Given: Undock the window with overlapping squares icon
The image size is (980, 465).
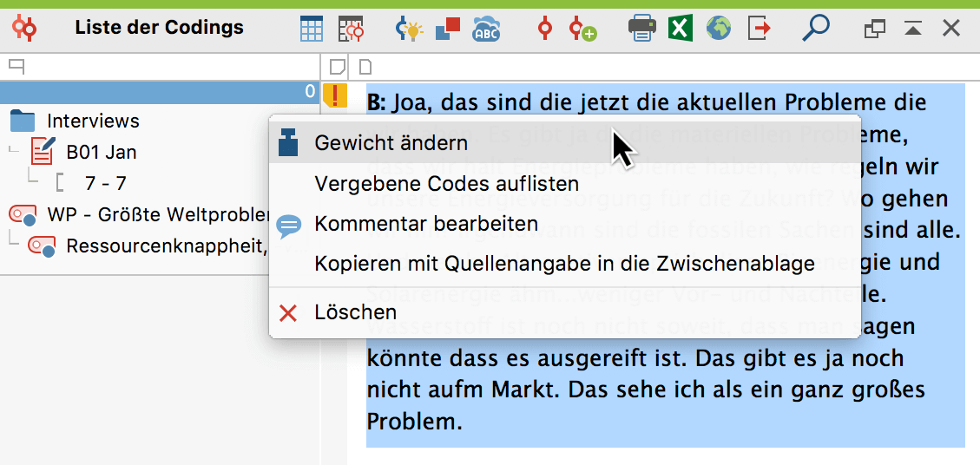Looking at the screenshot, I should point(875,29).
